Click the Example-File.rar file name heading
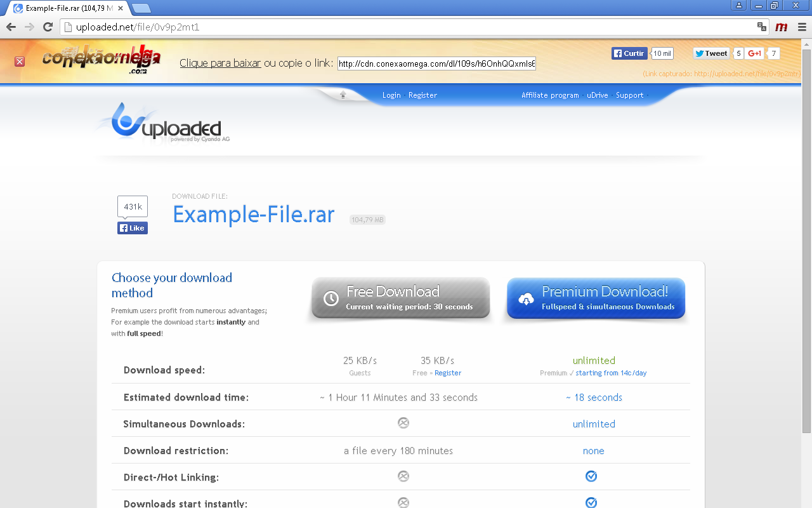This screenshot has height=508, width=812. (254, 215)
